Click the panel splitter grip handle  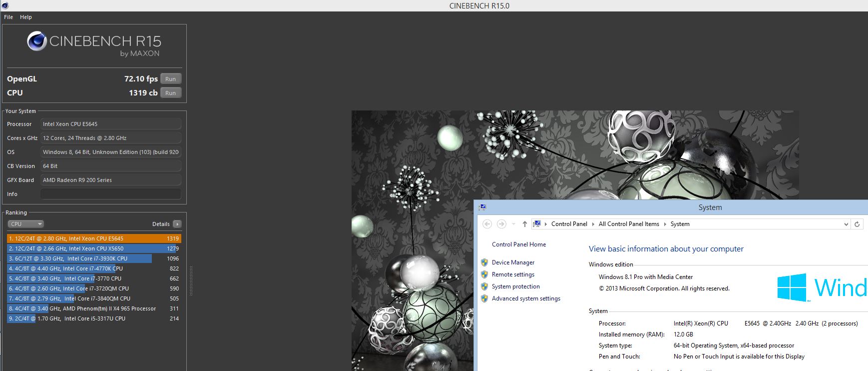[x=191, y=280]
